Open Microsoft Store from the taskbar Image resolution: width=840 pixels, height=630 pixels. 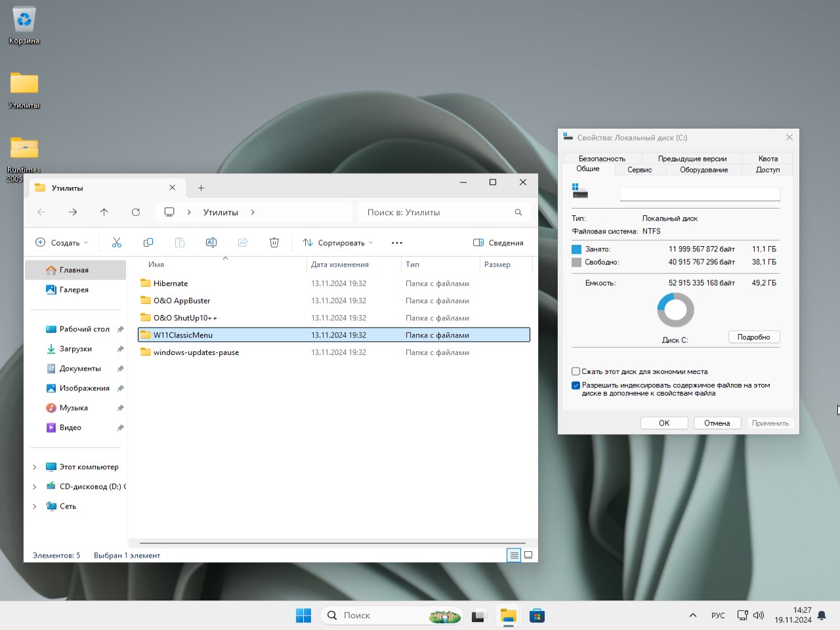coord(537,616)
